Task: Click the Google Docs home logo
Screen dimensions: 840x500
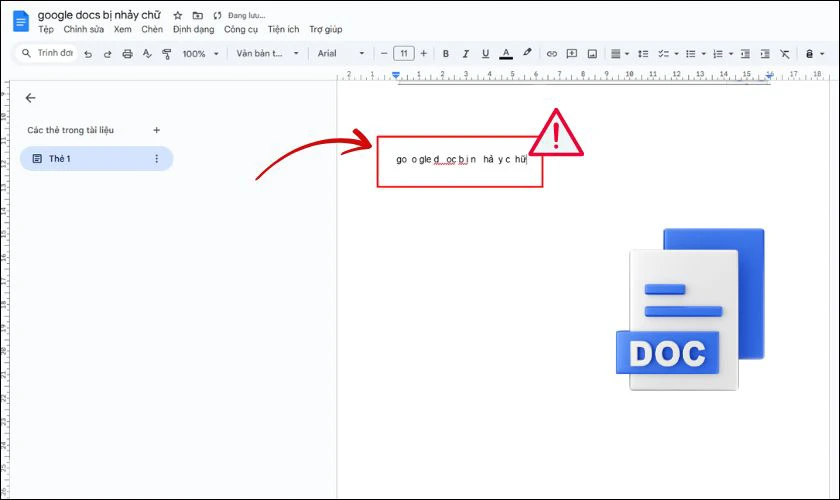Action: 20,21
